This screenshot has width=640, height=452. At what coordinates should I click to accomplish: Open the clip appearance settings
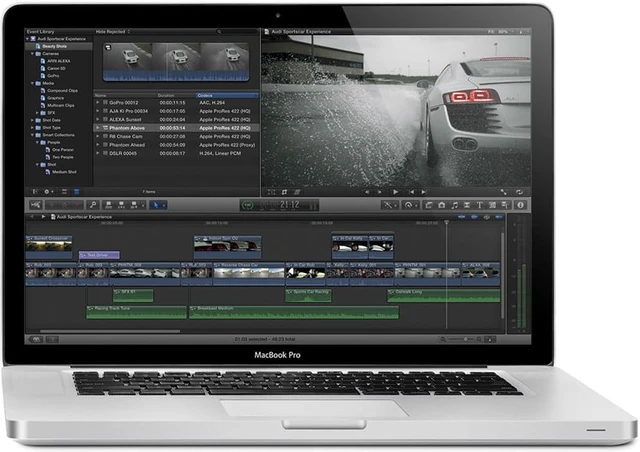[x=490, y=339]
